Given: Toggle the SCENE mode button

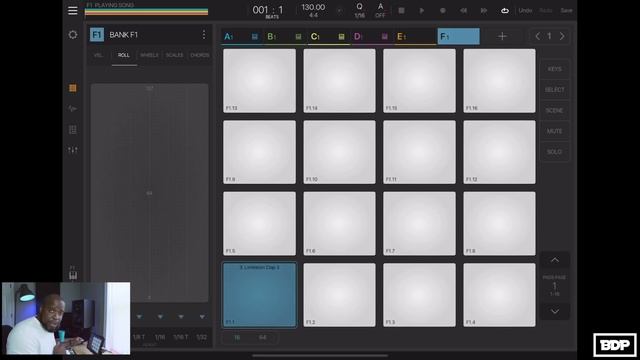Looking at the screenshot, I should tap(554, 110).
